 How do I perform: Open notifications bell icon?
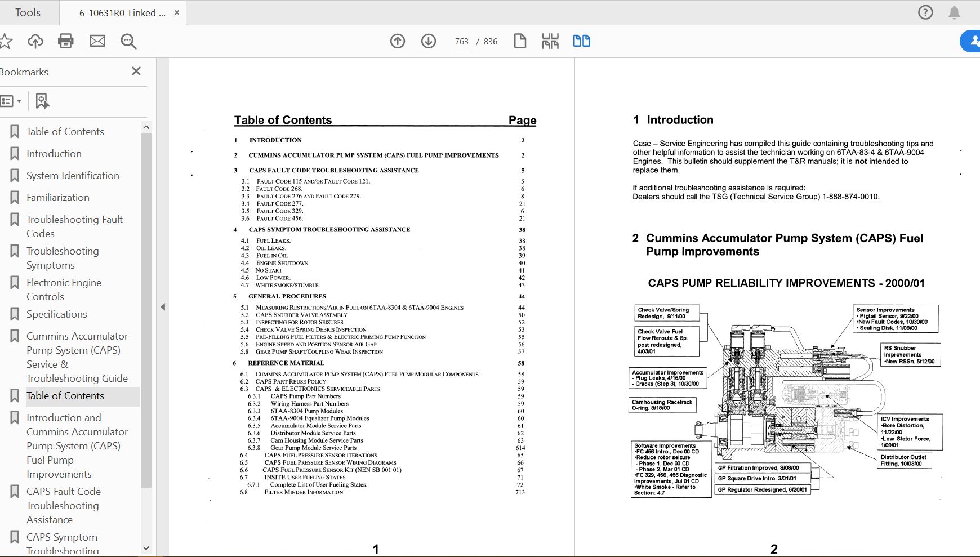tap(954, 12)
